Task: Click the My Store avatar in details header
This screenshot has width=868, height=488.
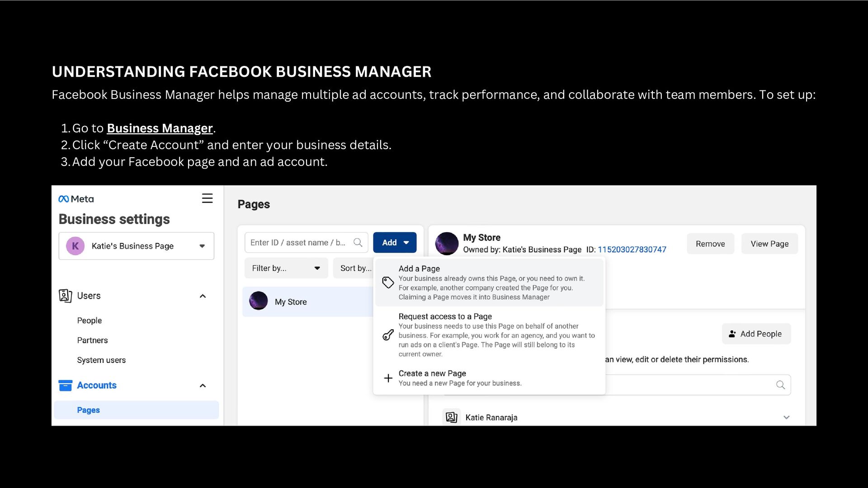Action: point(447,244)
